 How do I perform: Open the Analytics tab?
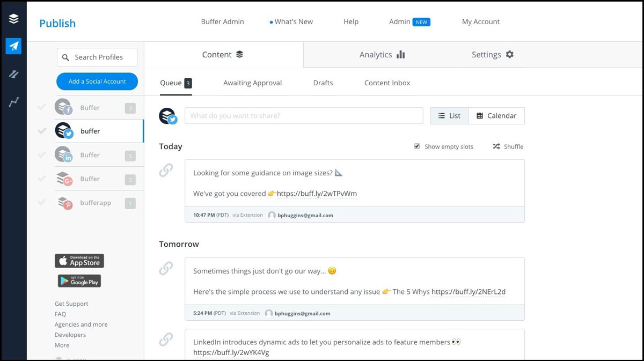[x=382, y=55]
